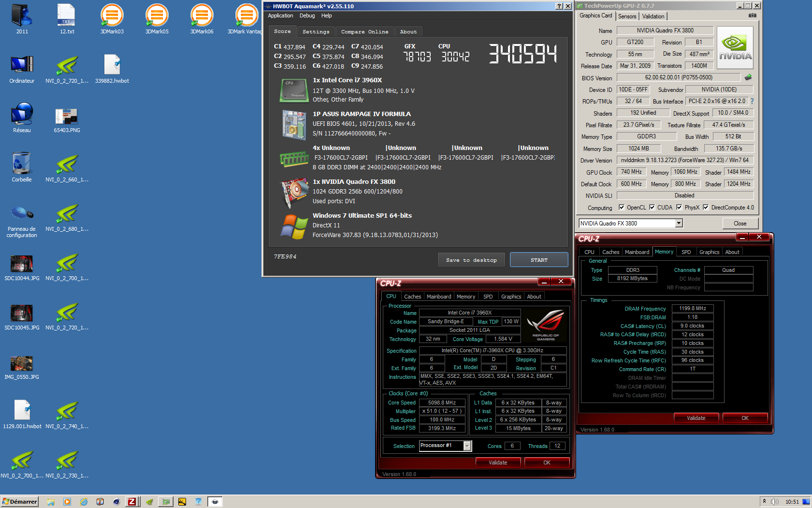
Task: Switch to the GPU-Z Validation tab
Action: pos(653,16)
